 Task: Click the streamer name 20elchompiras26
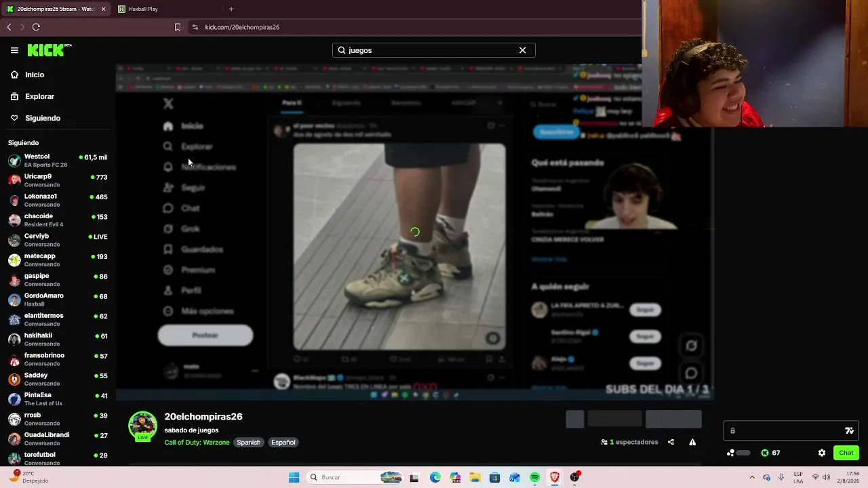pyautogui.click(x=203, y=417)
